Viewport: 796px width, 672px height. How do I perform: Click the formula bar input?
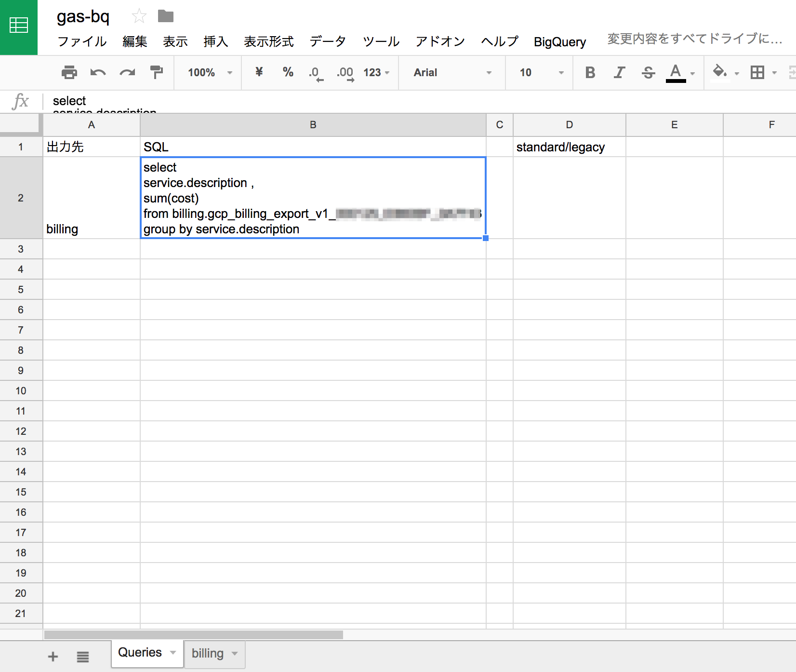coord(419,101)
